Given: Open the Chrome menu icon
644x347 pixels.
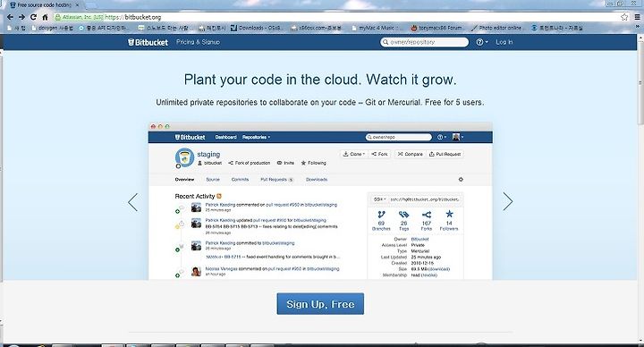Looking at the screenshot, I should click(x=637, y=17).
